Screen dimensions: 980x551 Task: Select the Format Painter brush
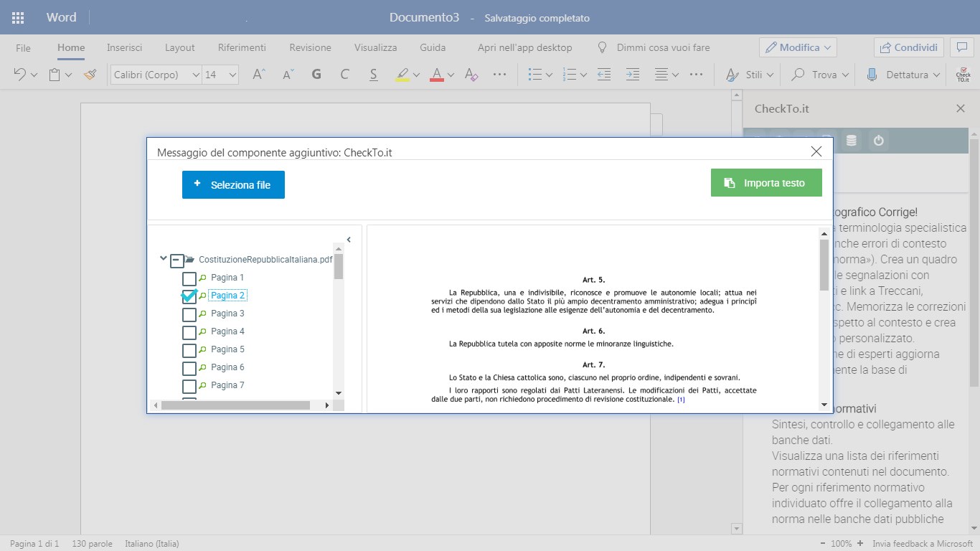click(90, 75)
